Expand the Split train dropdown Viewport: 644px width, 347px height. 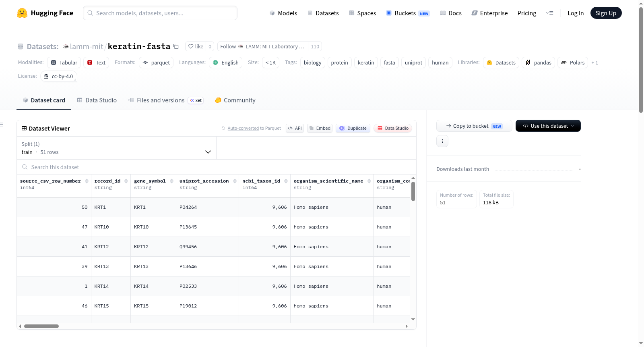tap(116, 148)
